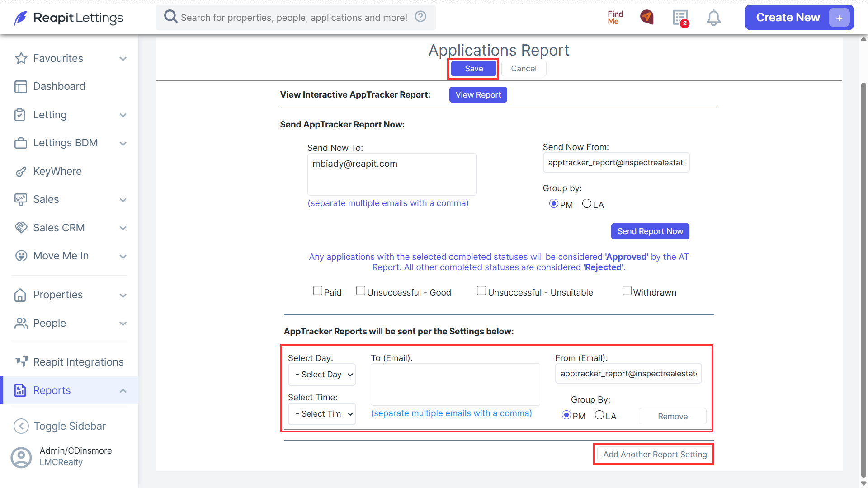Open the task list icon with badge

[x=680, y=18]
